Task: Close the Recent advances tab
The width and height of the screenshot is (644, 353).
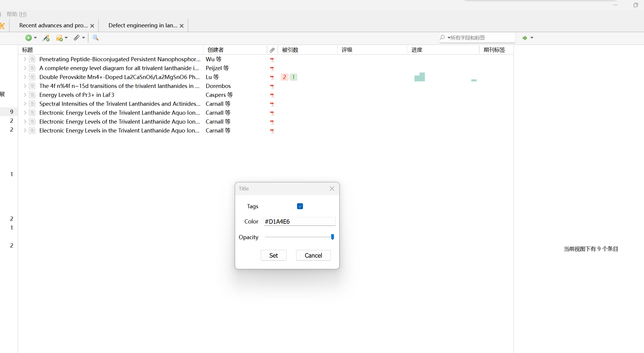Action: click(92, 26)
